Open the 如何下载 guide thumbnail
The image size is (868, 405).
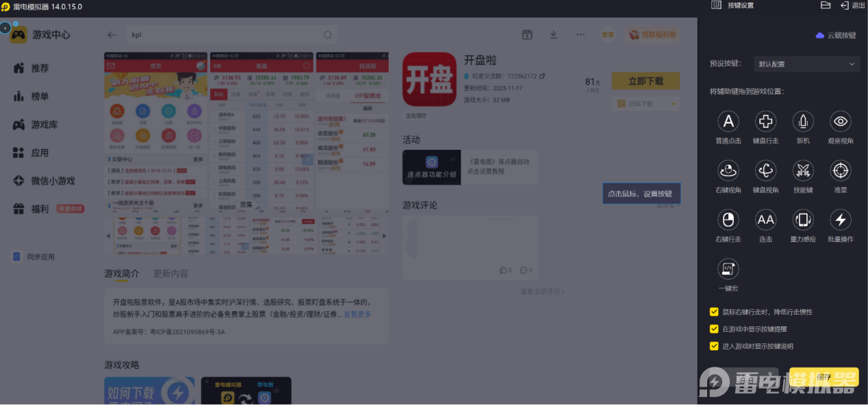pos(149,391)
